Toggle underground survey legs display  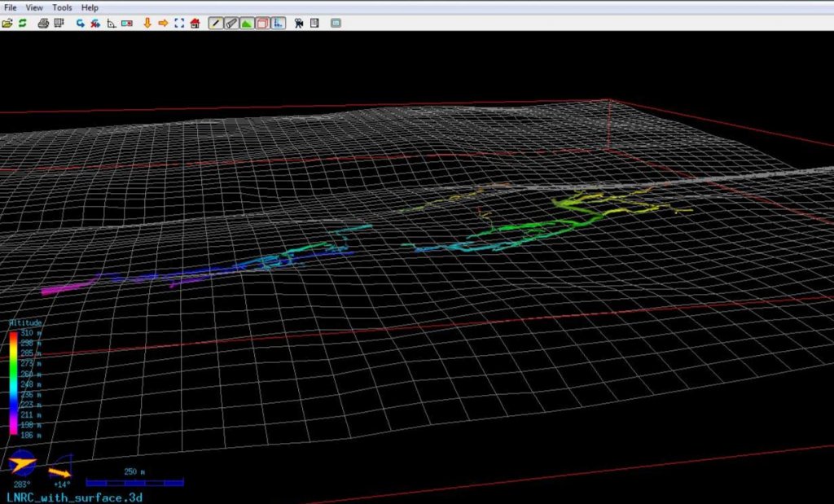pyautogui.click(x=216, y=23)
